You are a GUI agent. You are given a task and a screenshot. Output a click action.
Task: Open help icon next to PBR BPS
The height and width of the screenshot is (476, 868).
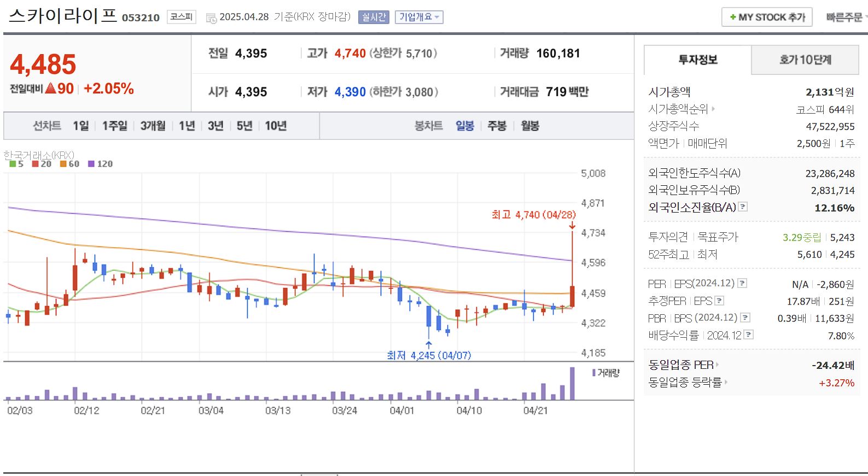pos(745,318)
